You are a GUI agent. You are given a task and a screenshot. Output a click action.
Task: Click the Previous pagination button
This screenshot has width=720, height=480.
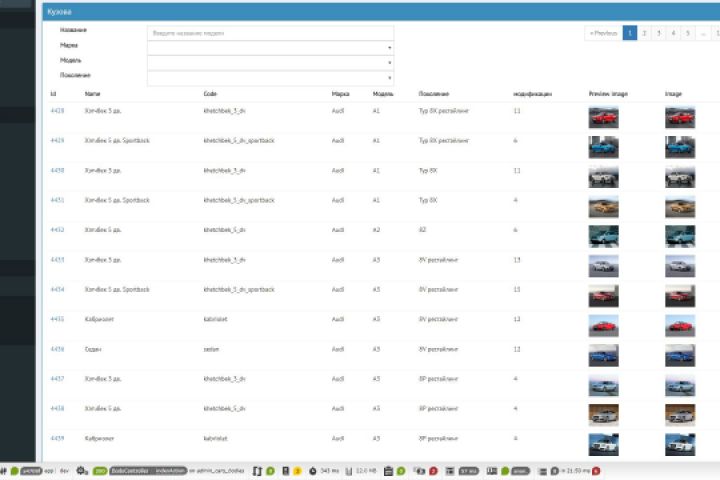click(603, 33)
